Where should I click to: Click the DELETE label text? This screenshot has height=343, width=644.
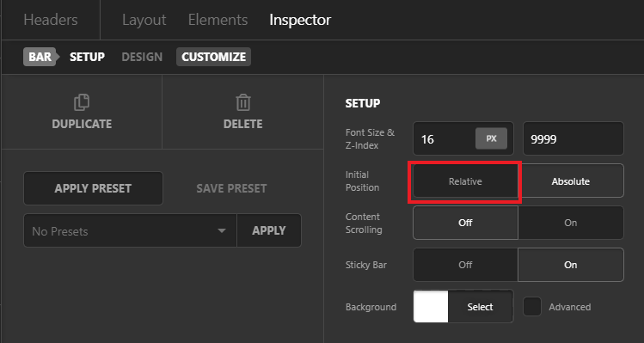(x=243, y=124)
